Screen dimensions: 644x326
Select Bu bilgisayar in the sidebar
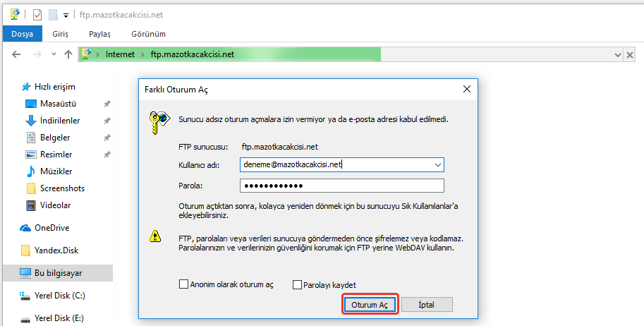point(59,272)
